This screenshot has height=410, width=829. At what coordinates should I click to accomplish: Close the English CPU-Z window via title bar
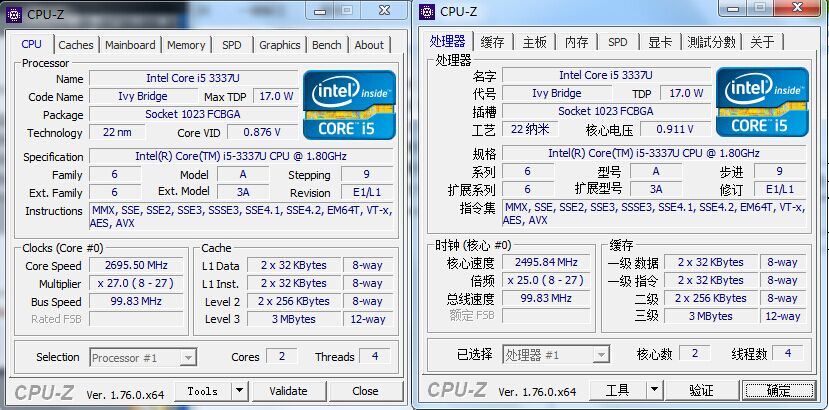[x=385, y=10]
